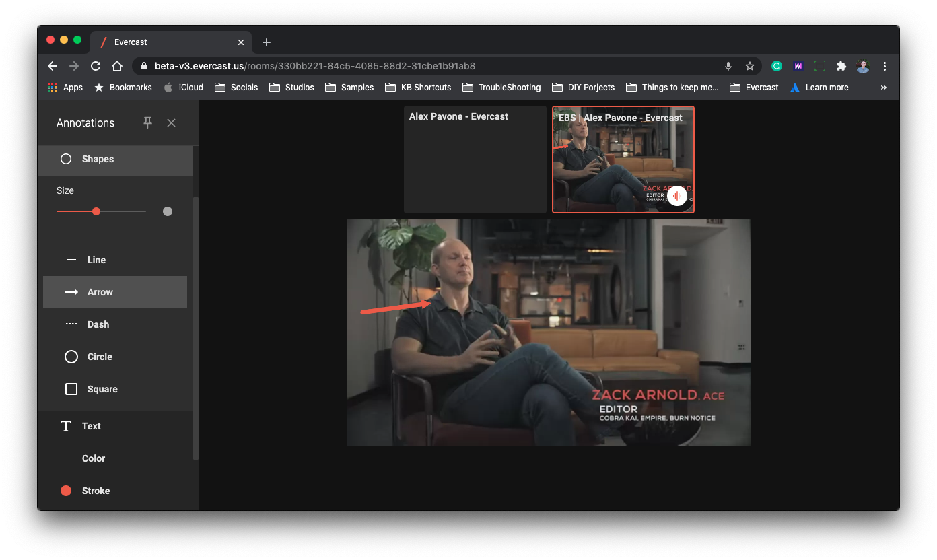Open the Things to keep me bookmark folder
The width and height of the screenshot is (937, 560).
(x=672, y=87)
